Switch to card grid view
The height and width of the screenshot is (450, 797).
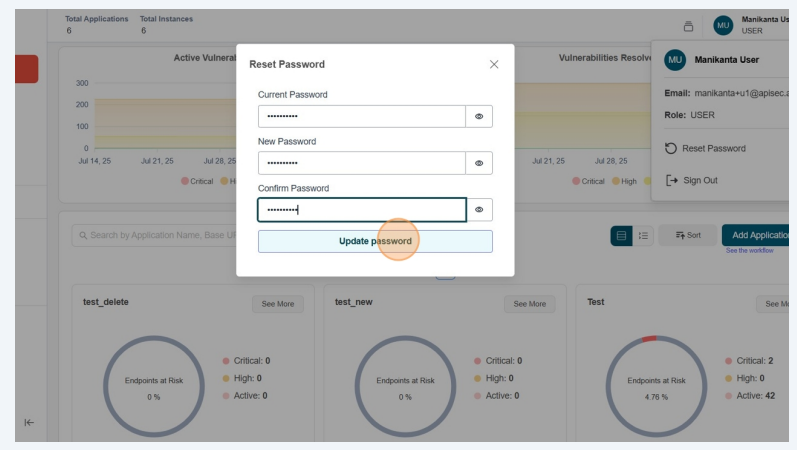pos(621,236)
